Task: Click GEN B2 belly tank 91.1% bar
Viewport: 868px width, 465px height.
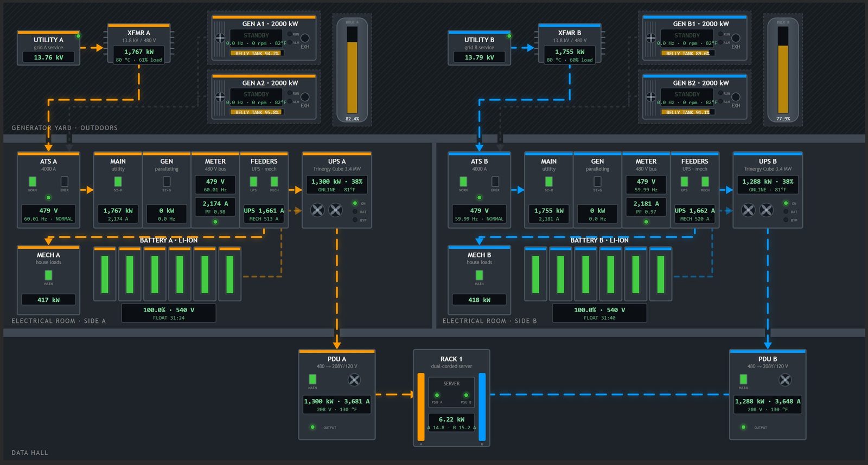Action: point(688,112)
